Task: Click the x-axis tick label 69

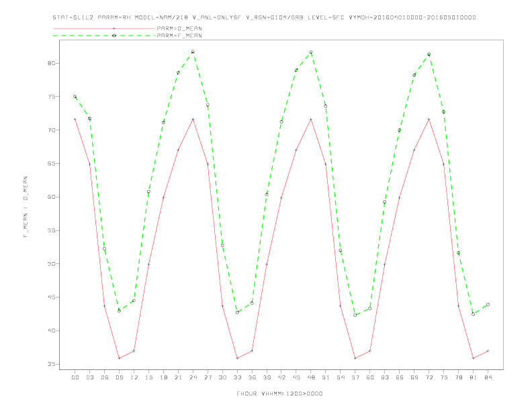Action: pyautogui.click(x=414, y=377)
